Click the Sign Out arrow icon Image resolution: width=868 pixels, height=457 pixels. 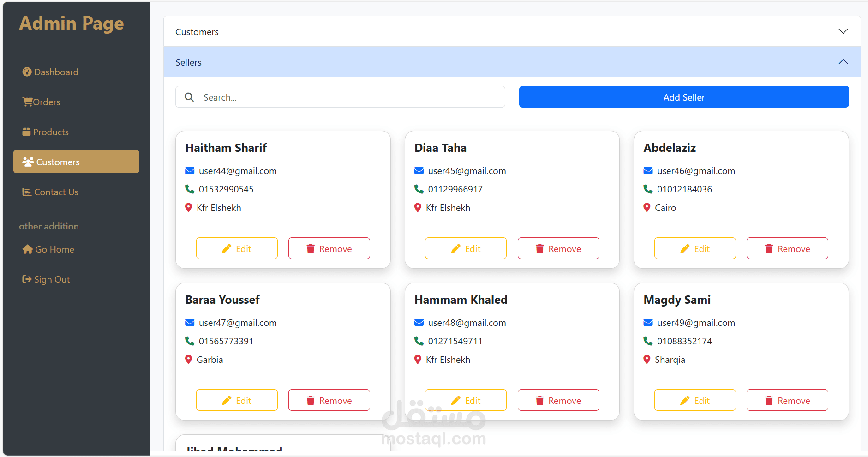(x=27, y=279)
